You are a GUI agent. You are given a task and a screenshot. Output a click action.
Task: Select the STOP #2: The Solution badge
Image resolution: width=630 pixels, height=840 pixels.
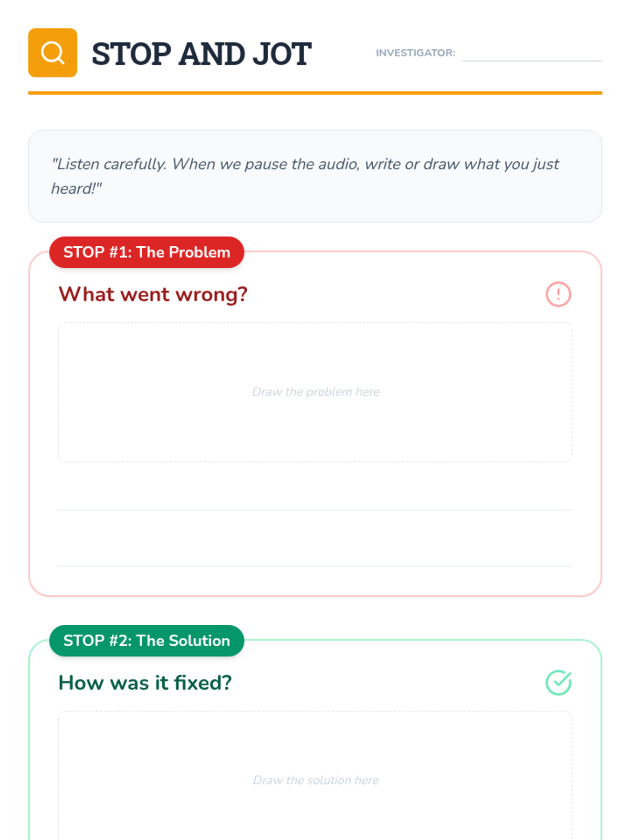(x=146, y=640)
